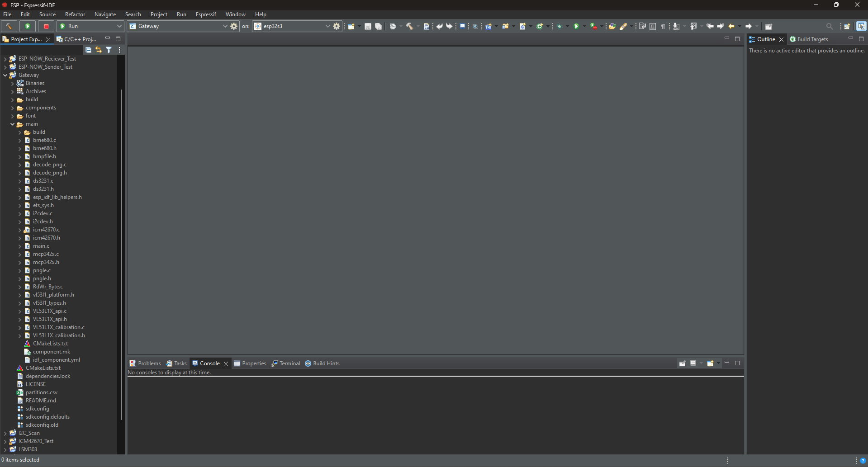Collapse the main folder

tap(13, 124)
